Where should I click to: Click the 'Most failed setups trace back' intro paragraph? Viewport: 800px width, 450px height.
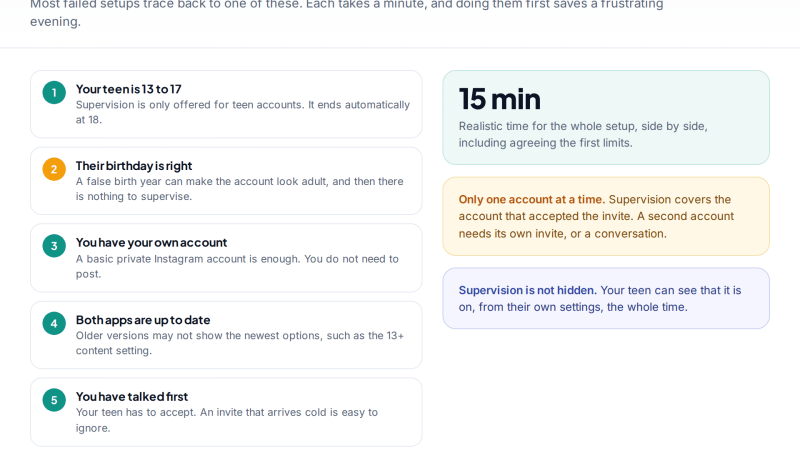tap(347, 13)
